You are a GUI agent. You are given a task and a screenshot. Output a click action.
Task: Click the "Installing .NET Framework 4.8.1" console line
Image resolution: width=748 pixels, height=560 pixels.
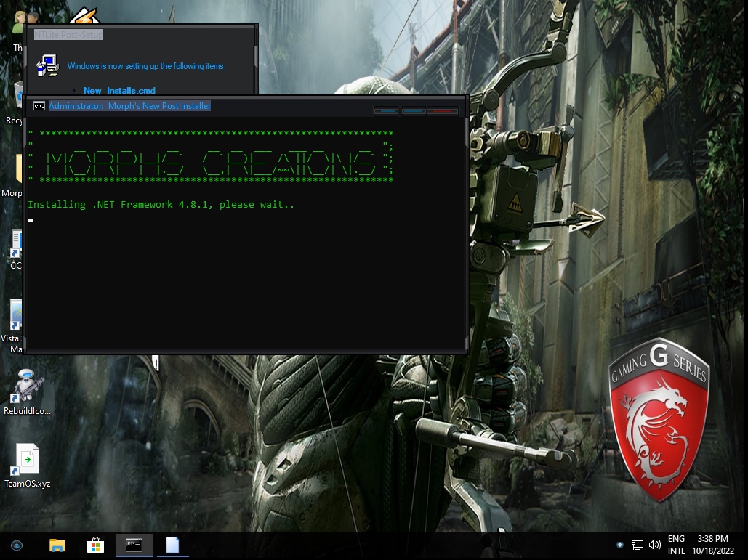pos(161,204)
